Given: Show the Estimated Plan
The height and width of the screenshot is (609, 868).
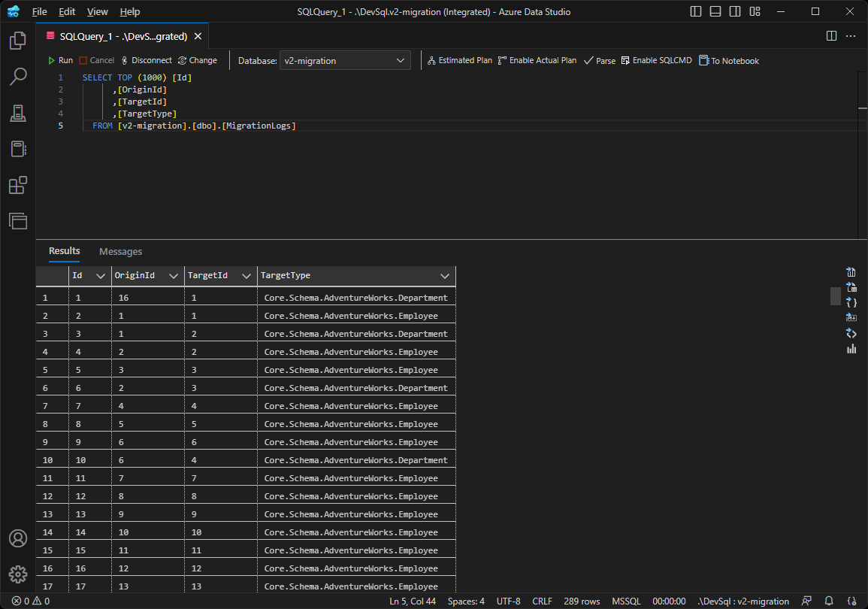Looking at the screenshot, I should pos(459,60).
